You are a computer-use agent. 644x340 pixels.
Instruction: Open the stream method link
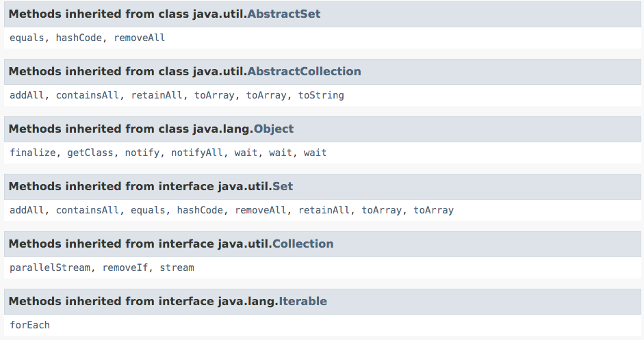point(177,267)
